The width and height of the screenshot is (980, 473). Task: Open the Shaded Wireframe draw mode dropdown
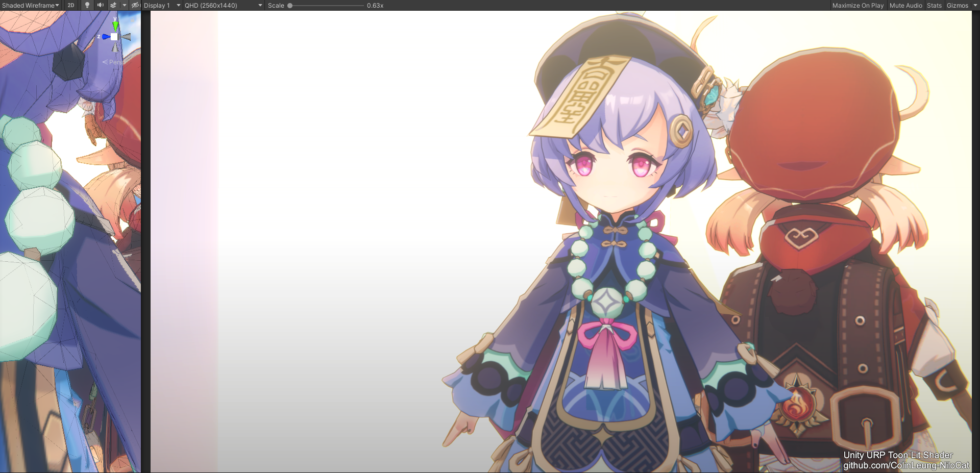[x=31, y=5]
